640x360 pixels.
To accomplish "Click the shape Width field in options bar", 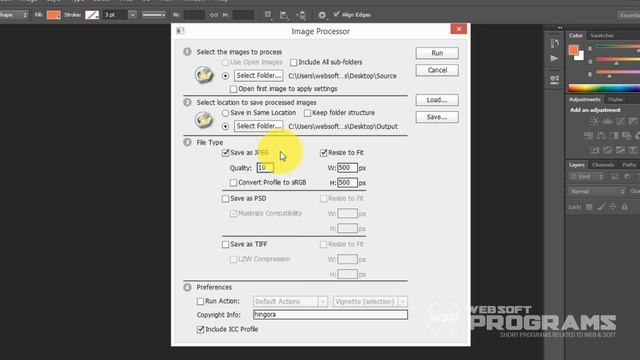I will point(194,15).
